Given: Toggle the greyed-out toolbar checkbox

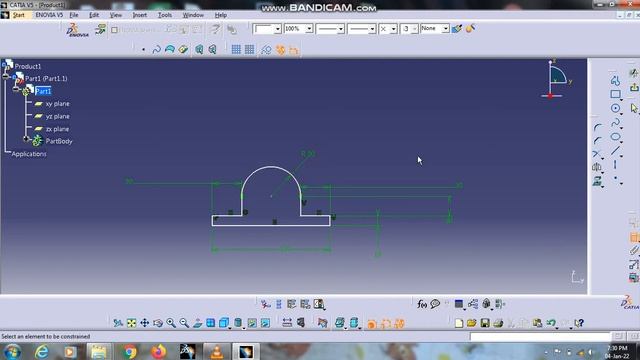Looking at the screenshot, I should pos(114,30).
